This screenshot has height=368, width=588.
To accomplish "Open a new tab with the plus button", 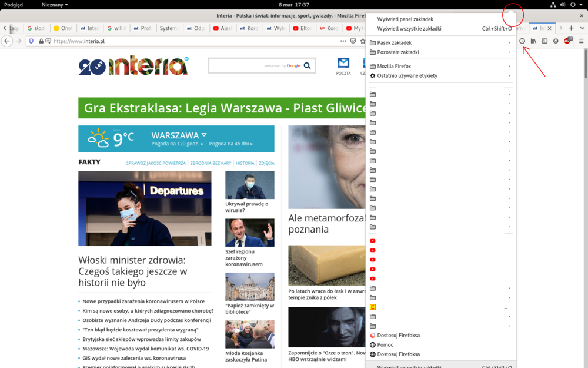I will [571, 28].
